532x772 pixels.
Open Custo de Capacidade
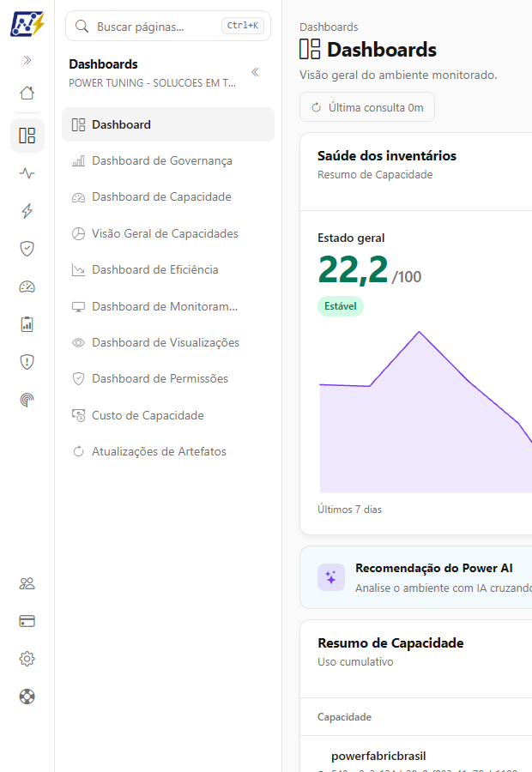click(x=168, y=415)
